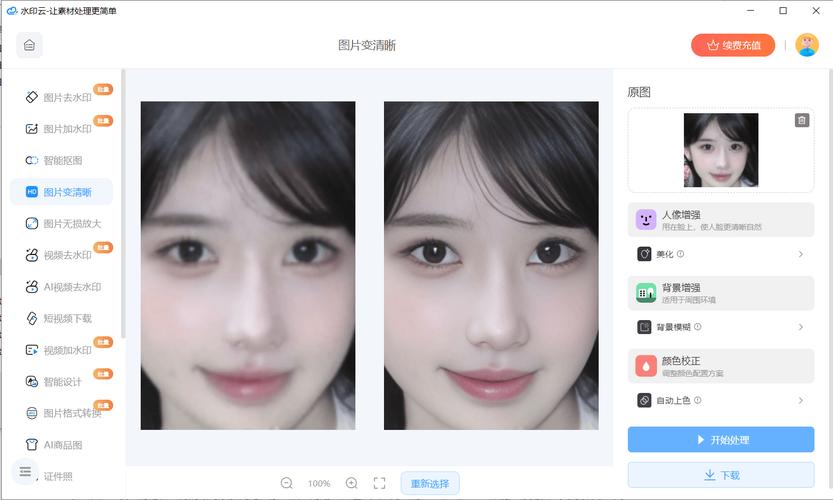Expand the 自动上色 auto colorize options

[x=720, y=400]
